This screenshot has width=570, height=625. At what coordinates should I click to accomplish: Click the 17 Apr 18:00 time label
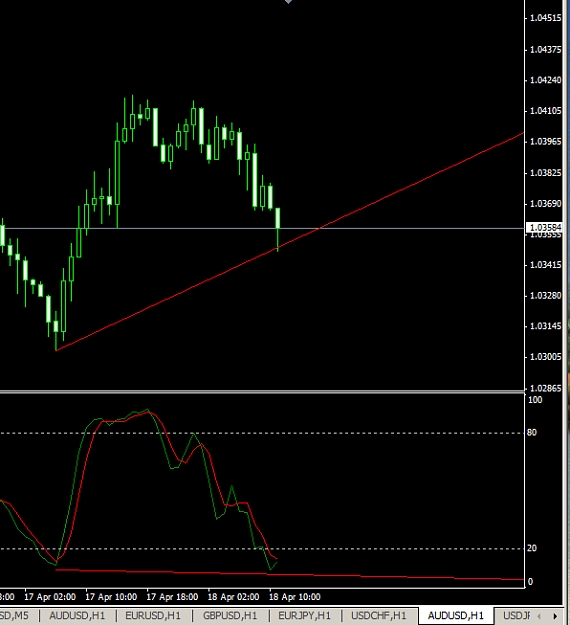172,597
